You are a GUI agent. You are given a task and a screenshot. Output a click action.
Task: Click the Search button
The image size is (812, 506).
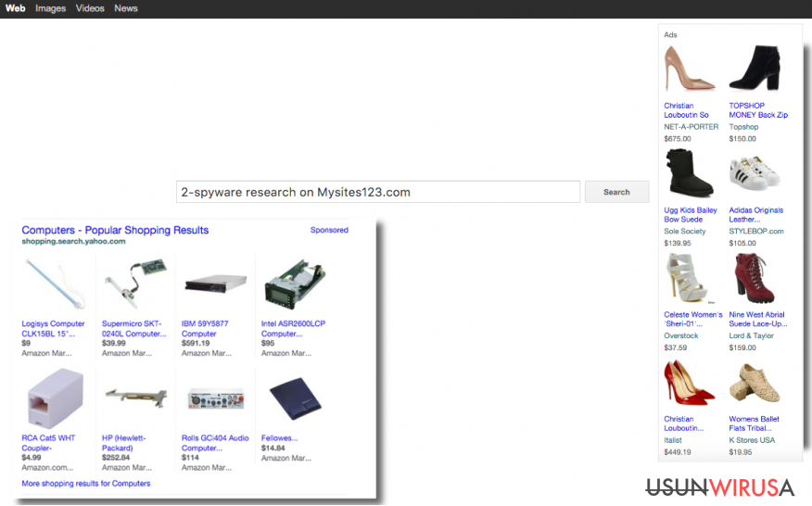coord(616,192)
